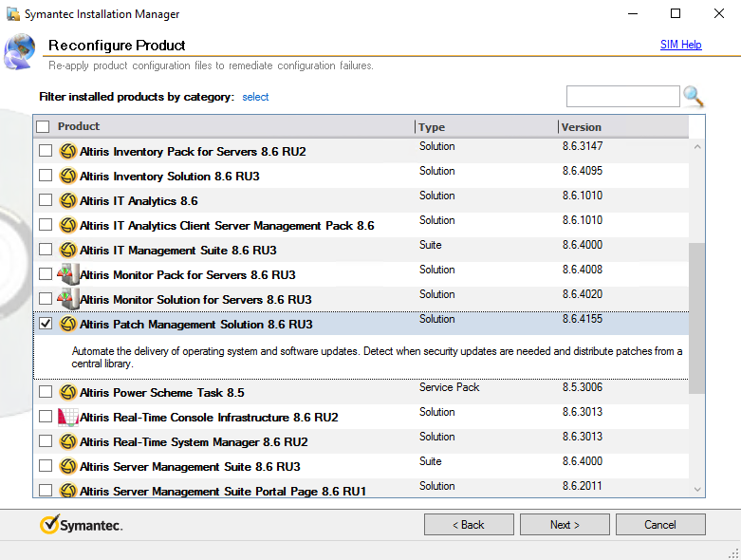
Task: Check the Altiris IT Analytics 8.6 checkbox
Action: point(46,200)
